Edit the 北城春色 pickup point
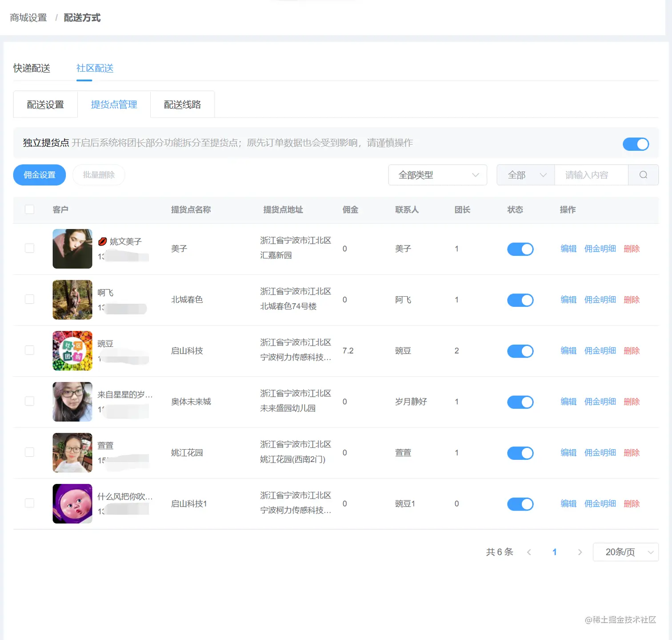 point(568,300)
